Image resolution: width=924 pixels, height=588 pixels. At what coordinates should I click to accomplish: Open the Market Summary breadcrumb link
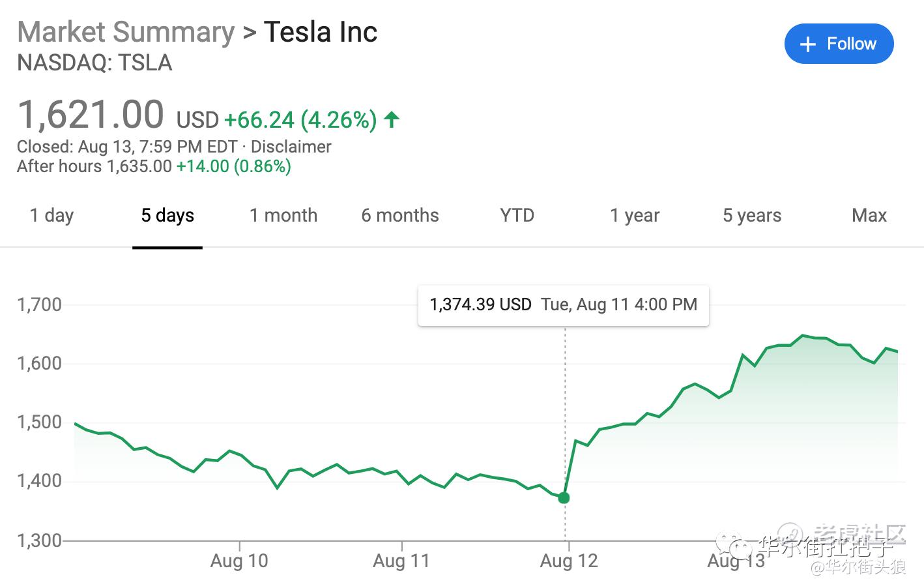[126, 32]
